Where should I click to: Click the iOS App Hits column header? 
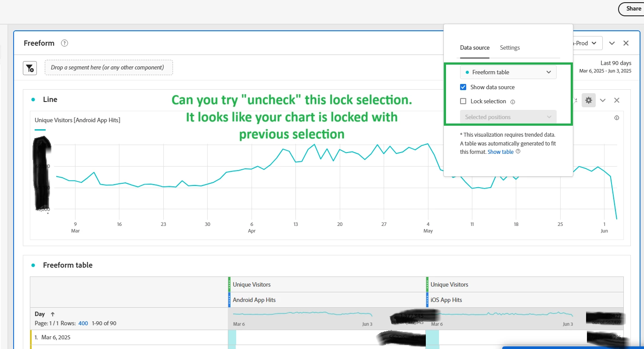point(446,300)
